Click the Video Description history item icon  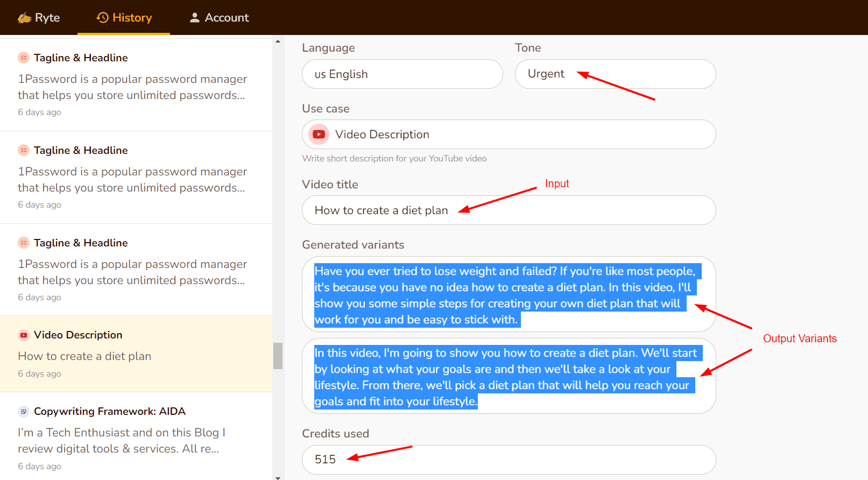click(24, 335)
